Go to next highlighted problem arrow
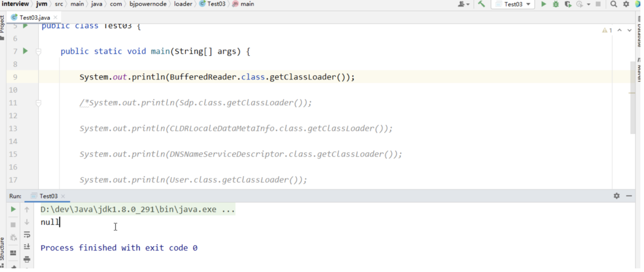 coord(629,31)
